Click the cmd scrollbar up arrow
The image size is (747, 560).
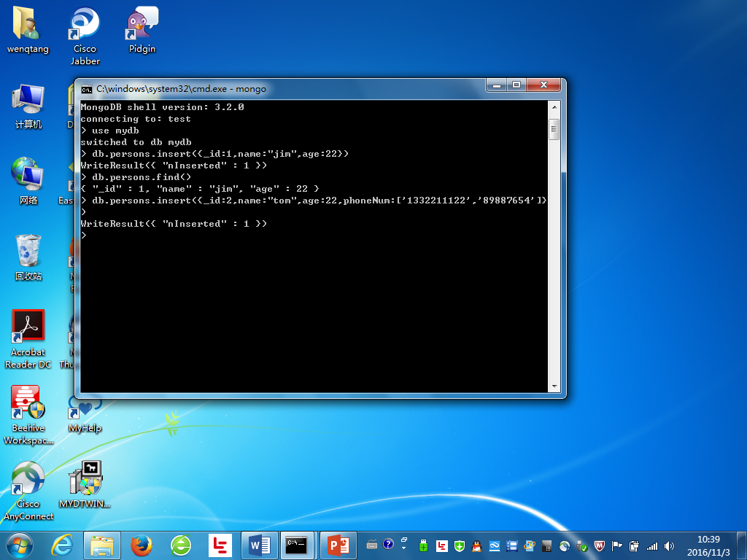click(x=554, y=107)
